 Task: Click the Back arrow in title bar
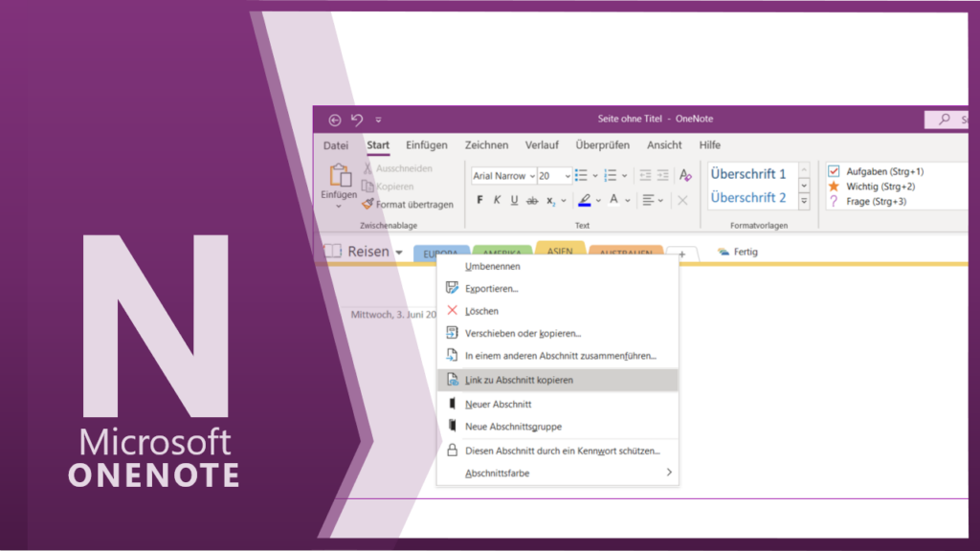click(x=335, y=120)
